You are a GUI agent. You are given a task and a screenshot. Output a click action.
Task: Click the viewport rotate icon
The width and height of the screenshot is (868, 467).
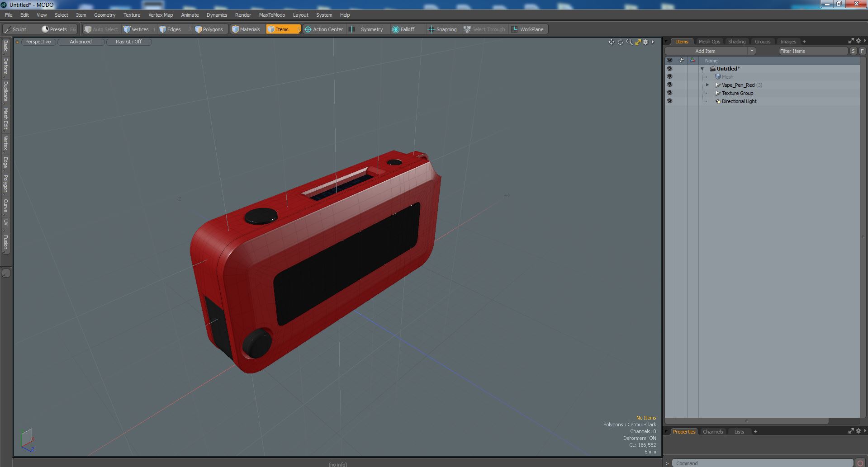coord(620,42)
